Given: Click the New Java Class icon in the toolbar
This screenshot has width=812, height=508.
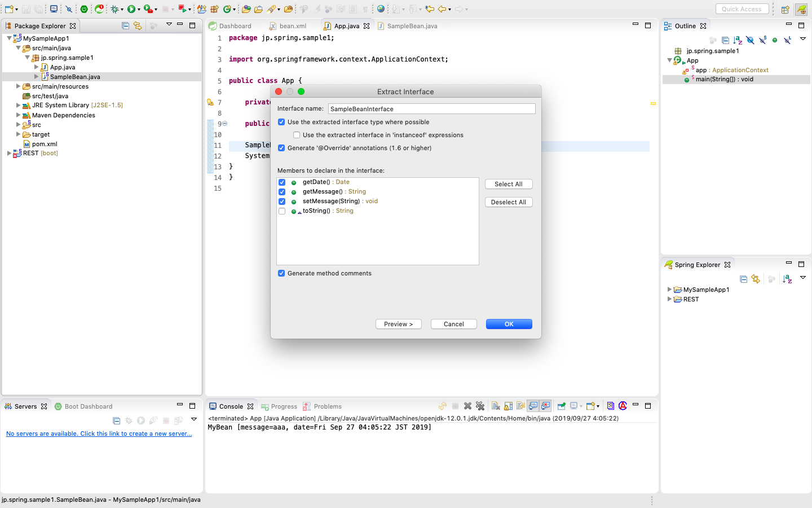Looking at the screenshot, I should tap(227, 9).
